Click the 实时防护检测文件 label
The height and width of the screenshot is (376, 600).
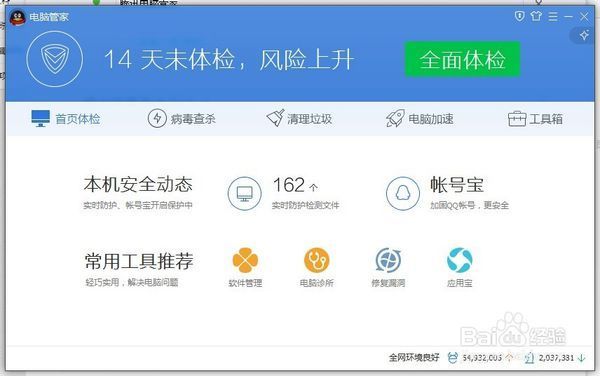305,205
